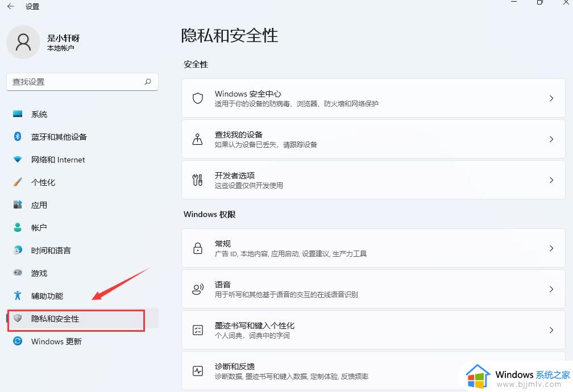Expand 语音 row chevron
This screenshot has height=392, width=573.
point(551,289)
